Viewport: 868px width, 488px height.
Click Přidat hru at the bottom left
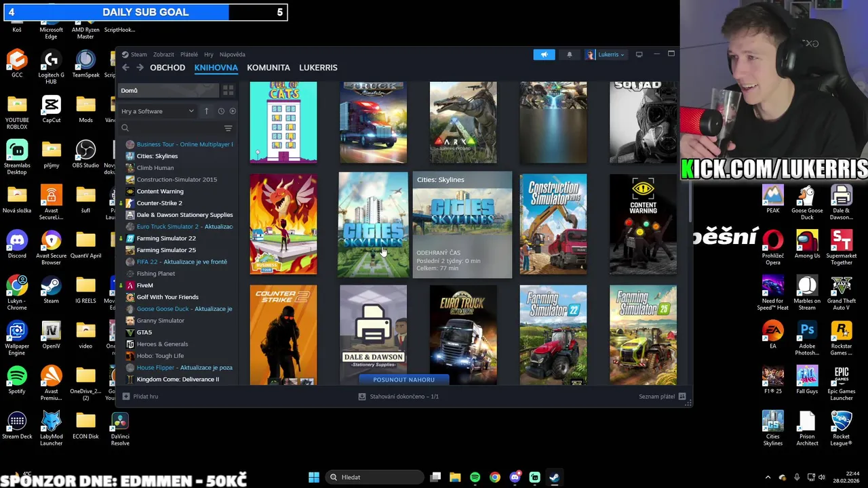140,396
